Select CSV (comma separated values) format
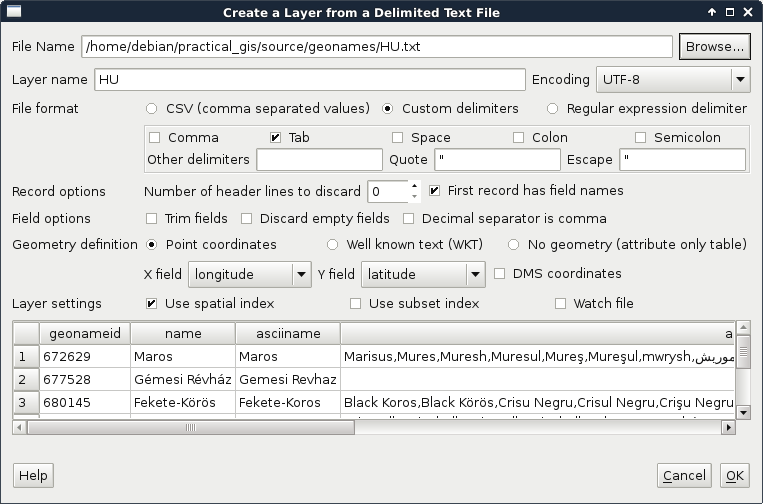 pyautogui.click(x=152, y=108)
